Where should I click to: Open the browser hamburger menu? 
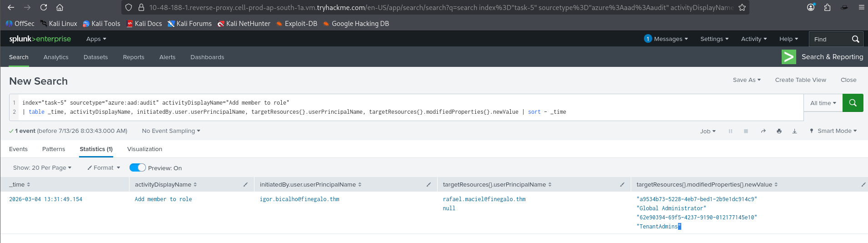[861, 7]
